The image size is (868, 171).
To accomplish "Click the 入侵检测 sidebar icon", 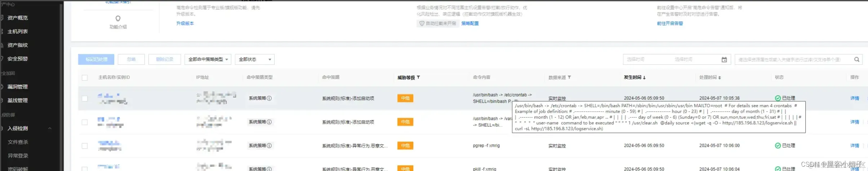I will point(2,129).
